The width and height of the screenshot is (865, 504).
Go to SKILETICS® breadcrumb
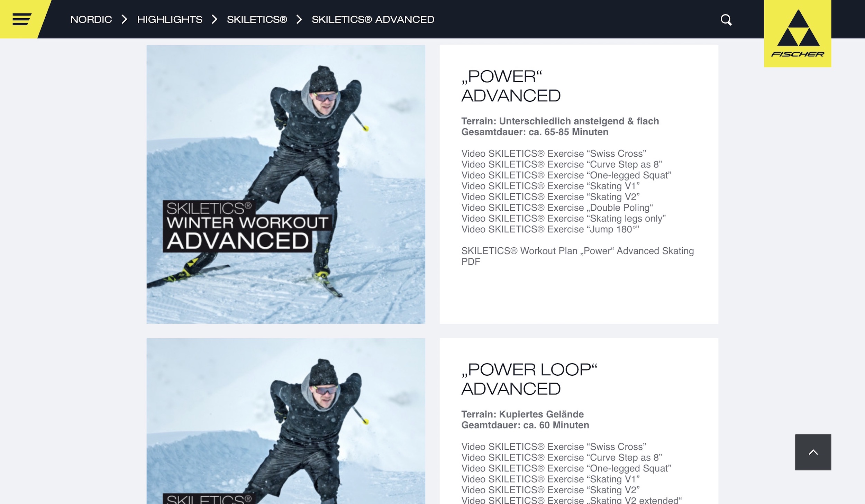tap(257, 19)
